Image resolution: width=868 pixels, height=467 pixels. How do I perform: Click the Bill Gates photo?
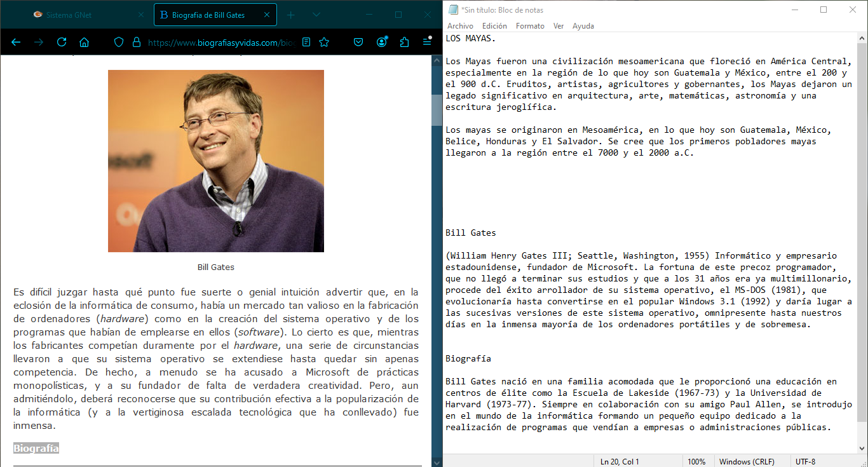216,161
